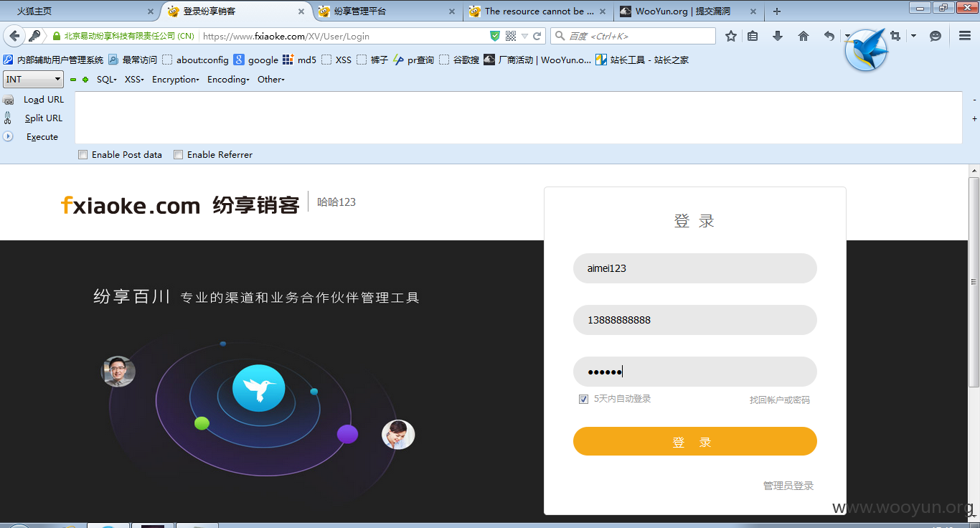
Task: Click the orange 登录 button
Action: [694, 441]
